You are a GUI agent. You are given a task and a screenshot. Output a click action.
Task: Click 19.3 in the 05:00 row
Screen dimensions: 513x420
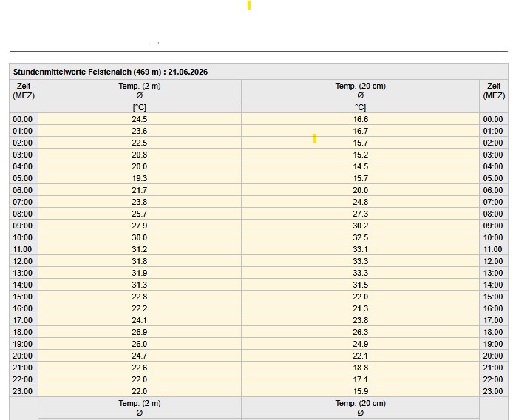(x=140, y=178)
